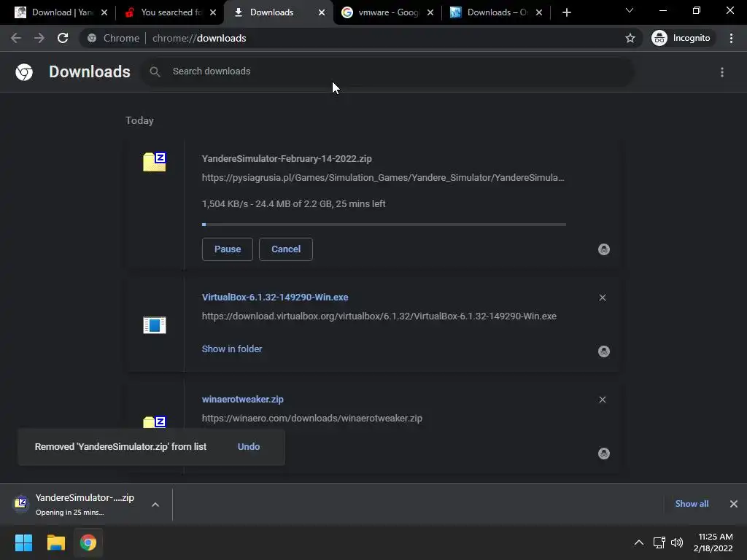Screen dimensions: 747x560
Task: Pause the YandereSimulator download
Action: coord(228,249)
